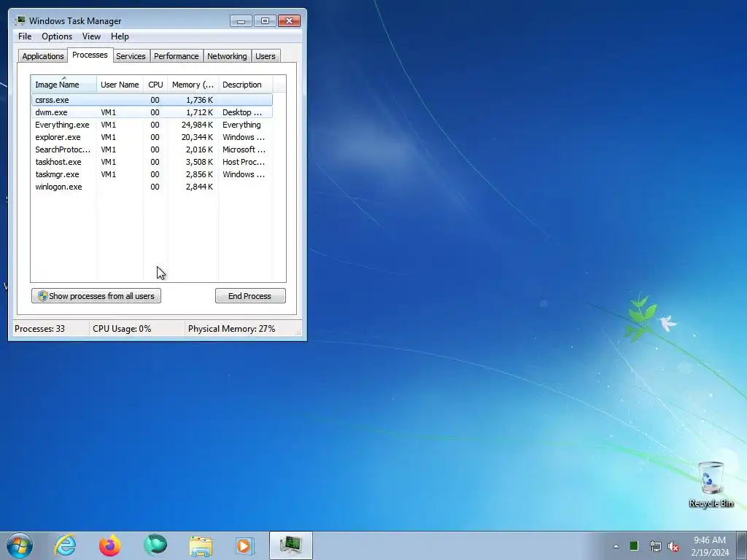Select the csrss.exe process row

[152, 100]
